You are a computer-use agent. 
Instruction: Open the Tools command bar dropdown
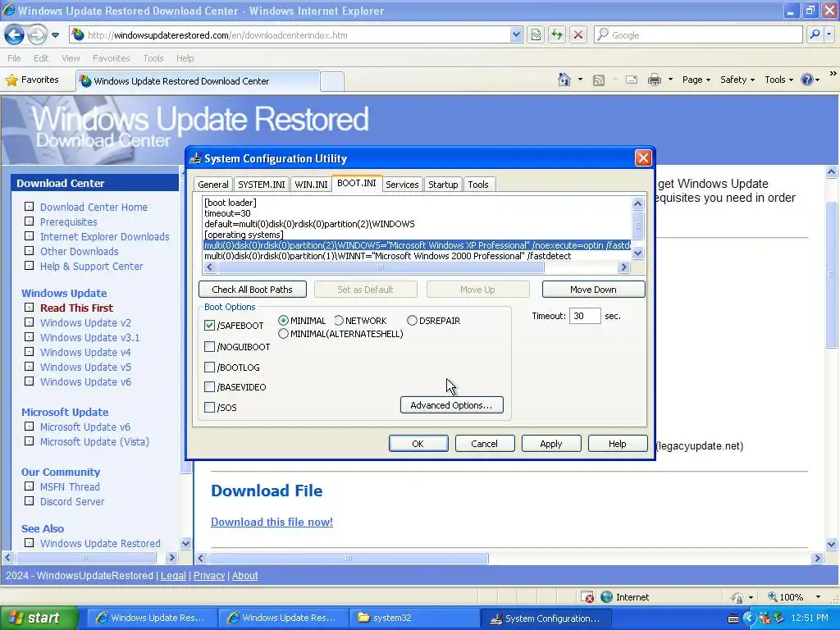coord(778,80)
